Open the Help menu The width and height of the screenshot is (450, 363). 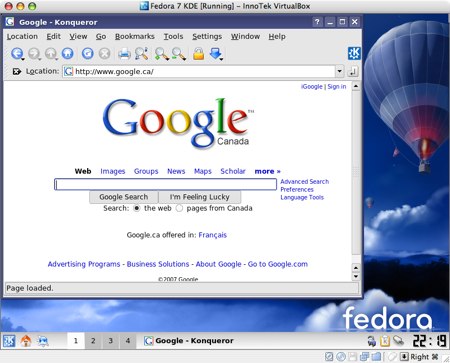click(x=277, y=36)
